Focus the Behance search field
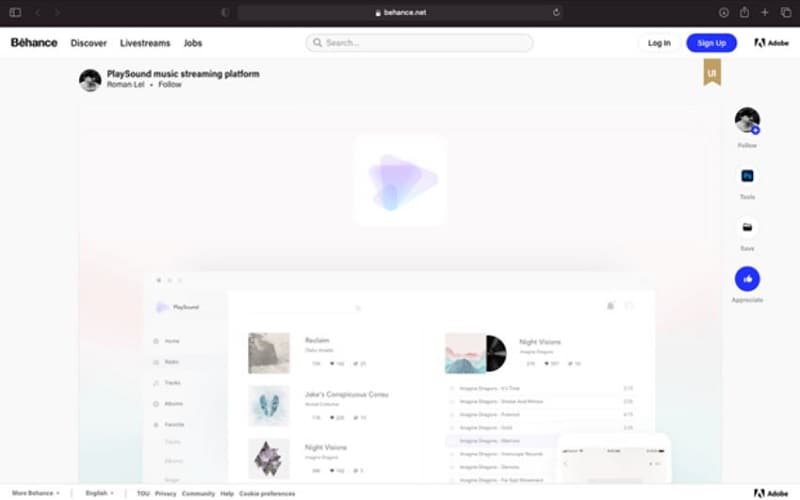Viewport: 800px width, 500px height. tap(419, 43)
